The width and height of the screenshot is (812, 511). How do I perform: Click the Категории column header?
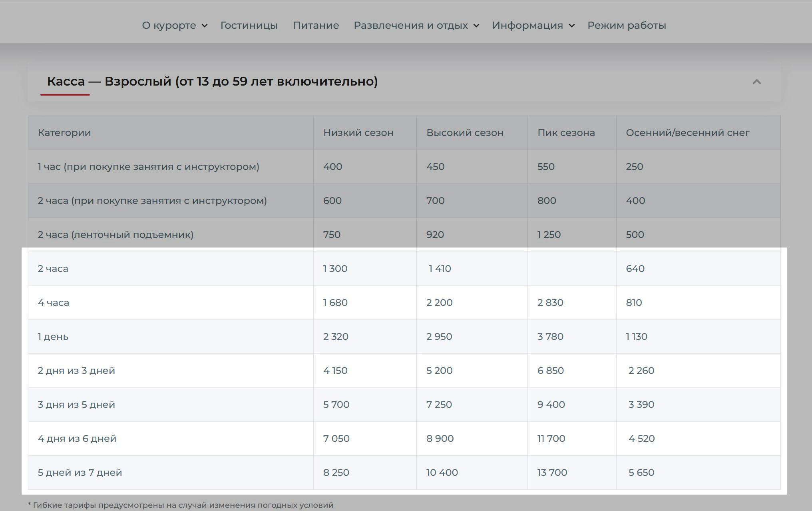point(64,133)
